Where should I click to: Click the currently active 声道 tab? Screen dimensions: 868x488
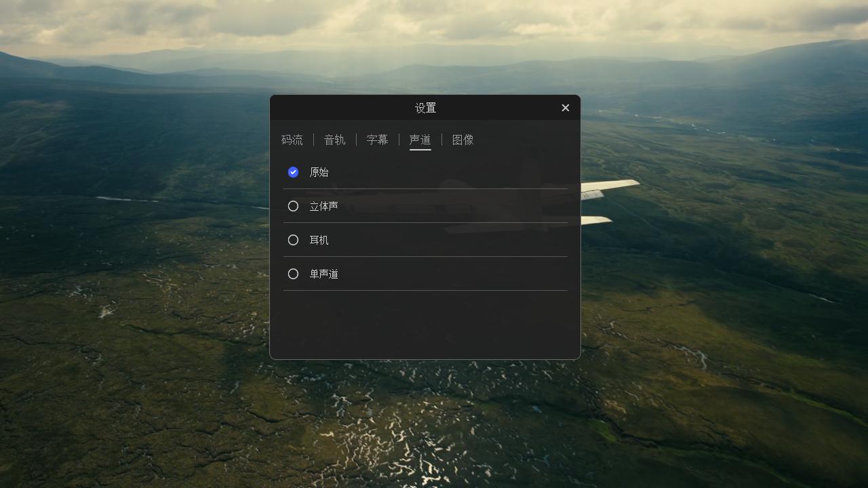click(420, 140)
